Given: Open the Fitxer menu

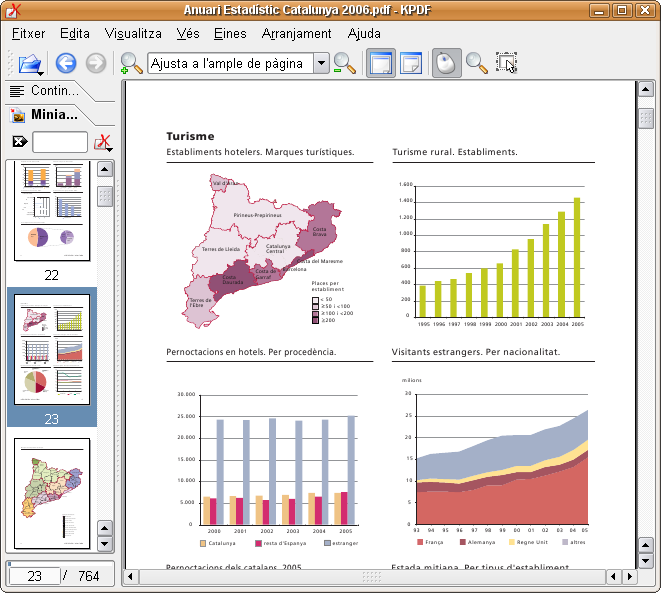Looking at the screenshot, I should (x=28, y=33).
